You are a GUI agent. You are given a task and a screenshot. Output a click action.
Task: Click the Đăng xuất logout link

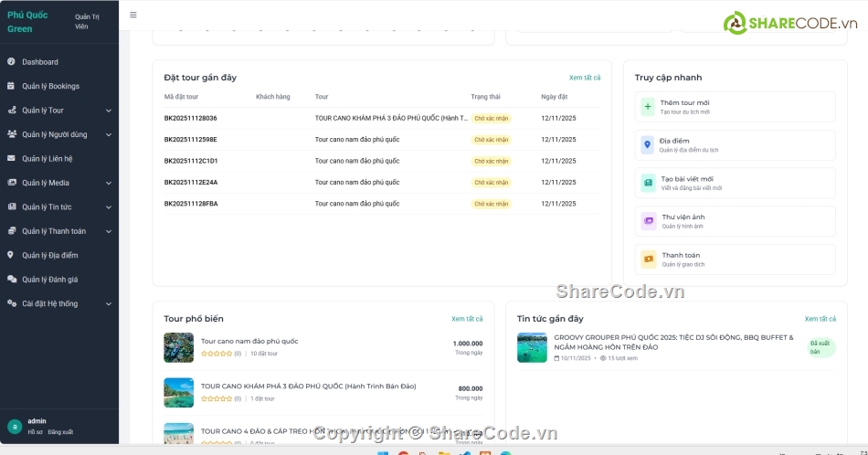(x=60, y=432)
